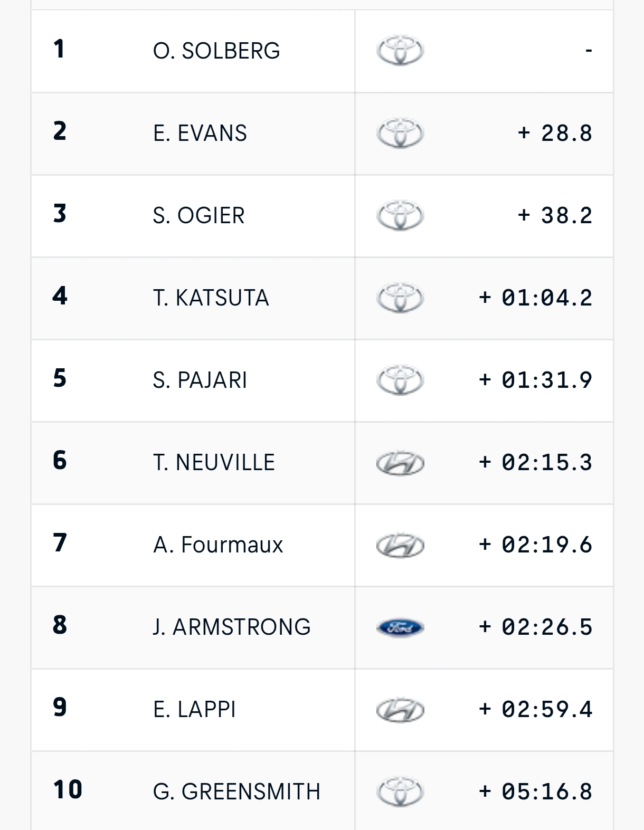Click the Hyundai logo next to T. Neuville
The image size is (644, 830).
point(400,463)
